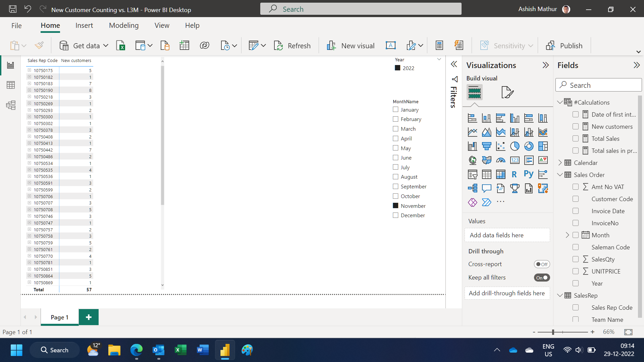
Task: Click the zoom in plus button
Action: 593,332
